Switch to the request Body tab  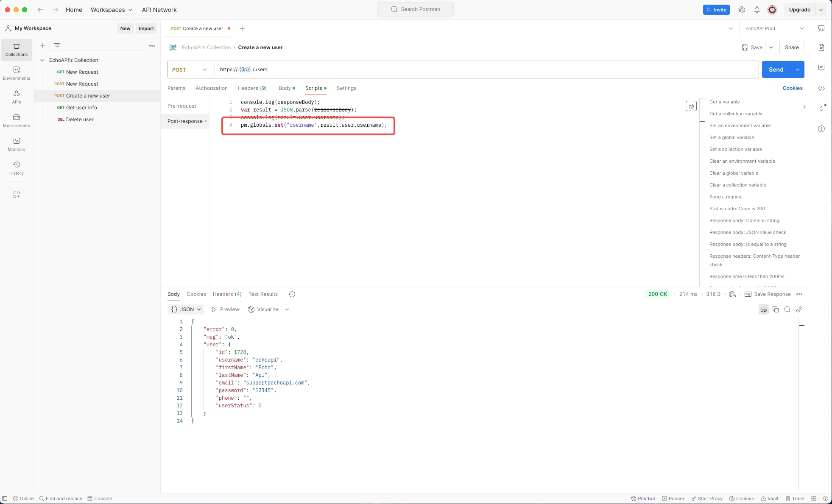[x=287, y=88]
